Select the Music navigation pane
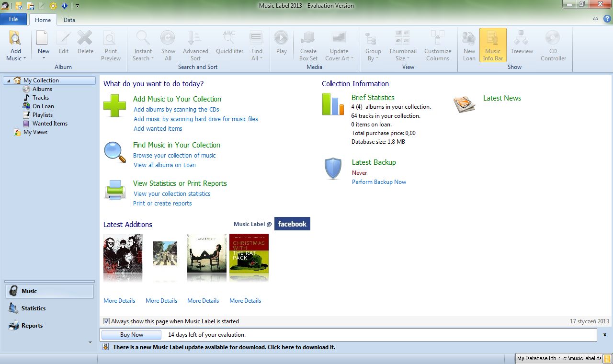Image resolution: width=613 pixels, height=364 pixels. tap(49, 291)
